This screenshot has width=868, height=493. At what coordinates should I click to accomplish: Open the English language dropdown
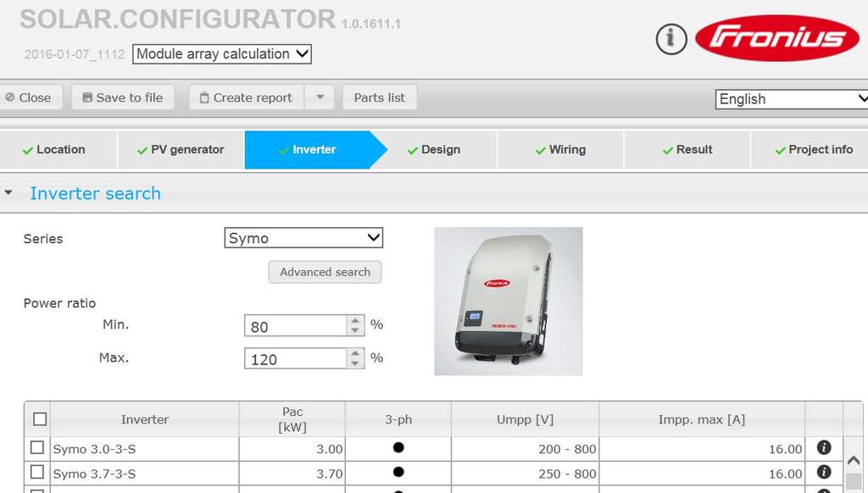pos(792,99)
